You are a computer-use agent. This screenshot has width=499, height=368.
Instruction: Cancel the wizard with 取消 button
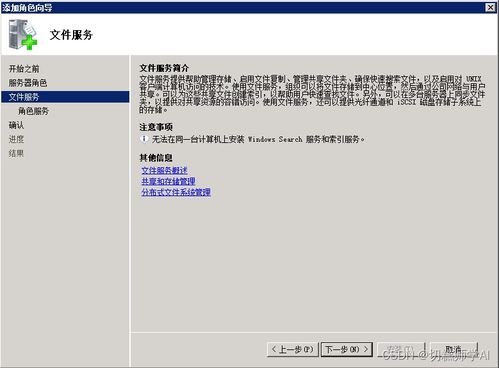pos(454,349)
